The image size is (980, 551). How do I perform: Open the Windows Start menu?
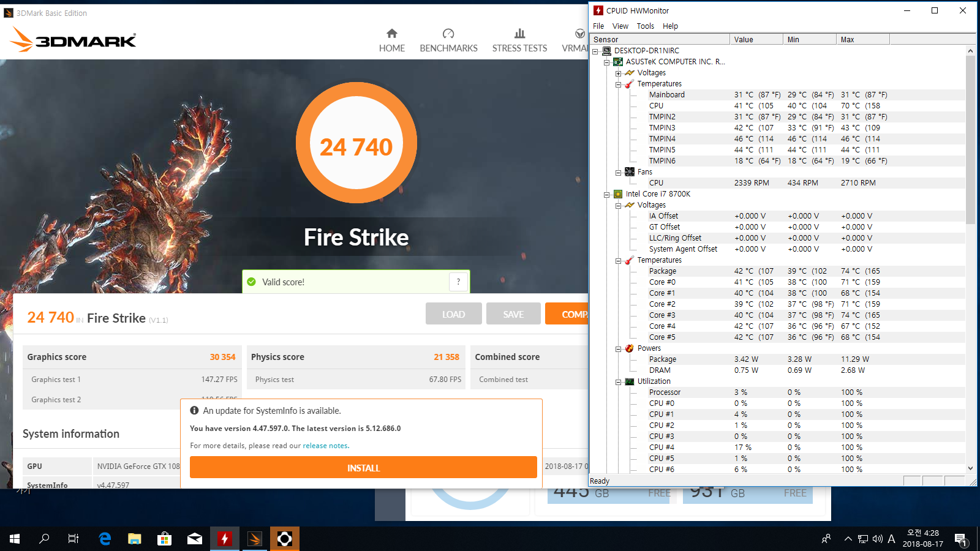(15, 539)
